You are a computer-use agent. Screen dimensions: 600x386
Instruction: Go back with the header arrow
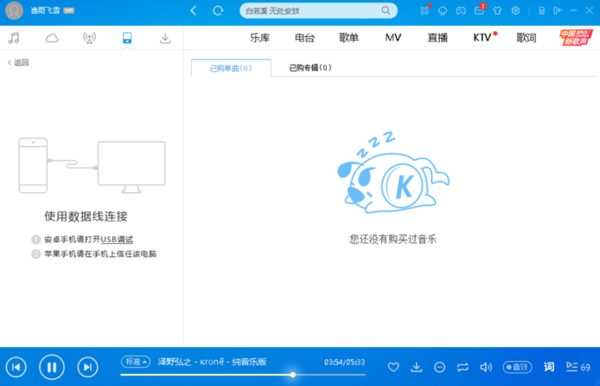(x=194, y=11)
